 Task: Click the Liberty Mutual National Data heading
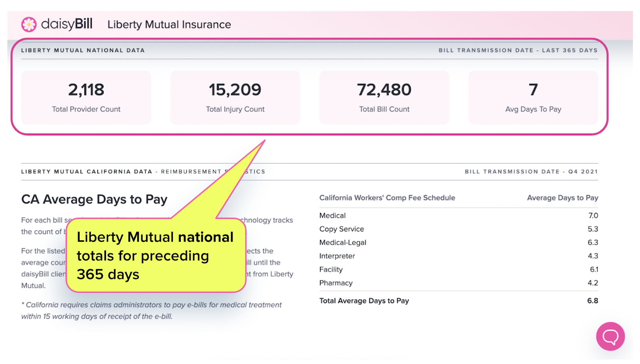pyautogui.click(x=83, y=50)
